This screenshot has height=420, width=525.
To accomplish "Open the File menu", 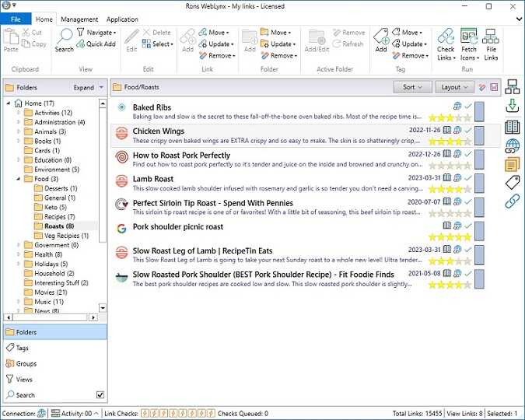I will pos(16,19).
